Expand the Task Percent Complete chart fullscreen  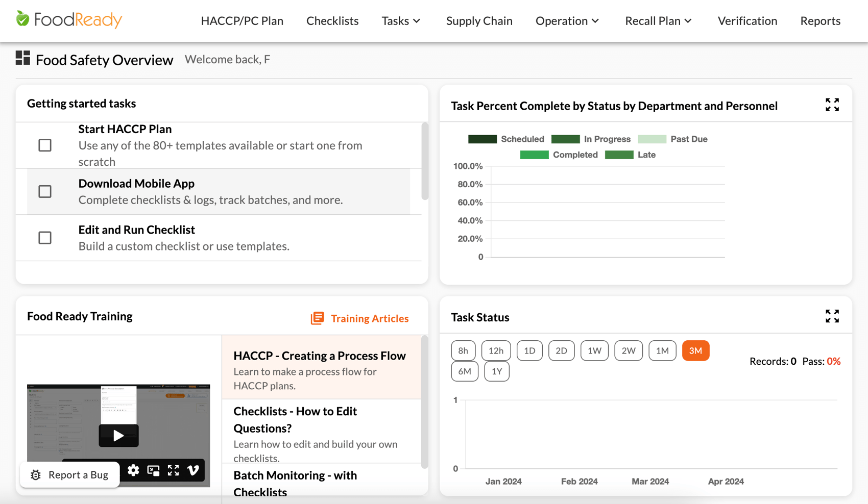coord(832,104)
